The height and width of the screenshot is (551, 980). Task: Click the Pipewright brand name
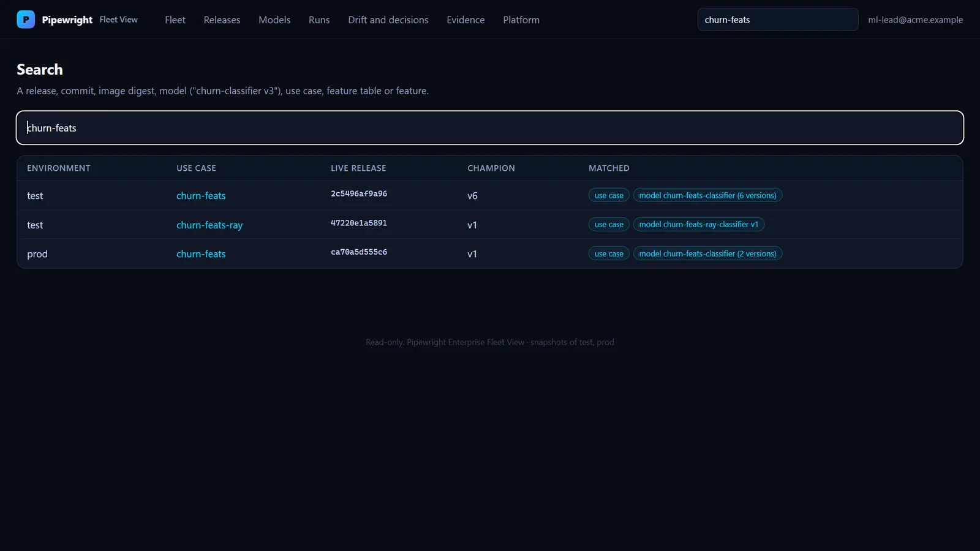coord(67,20)
